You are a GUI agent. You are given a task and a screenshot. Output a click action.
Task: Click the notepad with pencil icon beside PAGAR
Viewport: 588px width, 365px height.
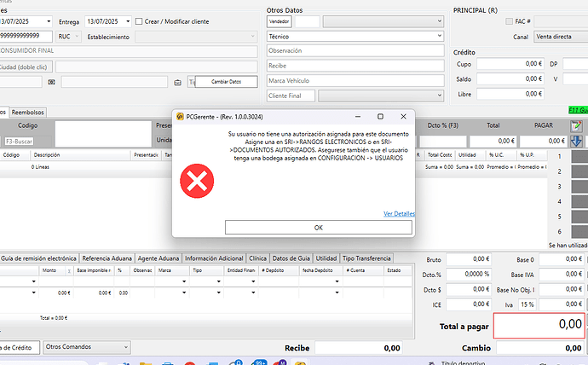[576, 126]
